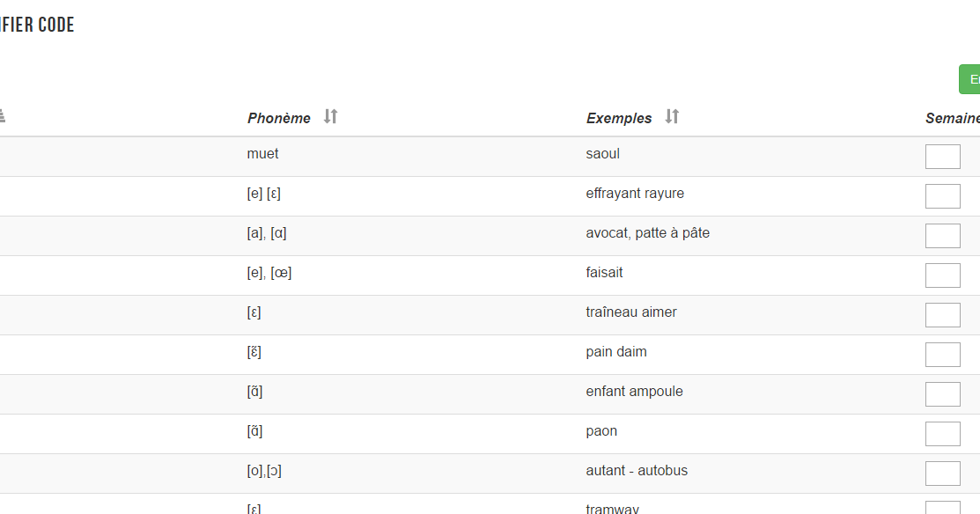This screenshot has width=980, height=514.
Task: Select the [e], [œ] phoneme cell
Action: point(269,273)
